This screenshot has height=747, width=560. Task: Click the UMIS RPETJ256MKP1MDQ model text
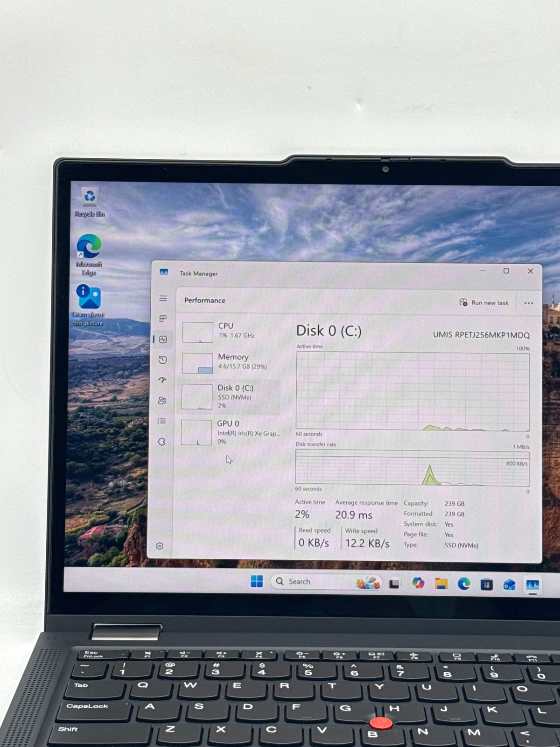[x=481, y=335]
